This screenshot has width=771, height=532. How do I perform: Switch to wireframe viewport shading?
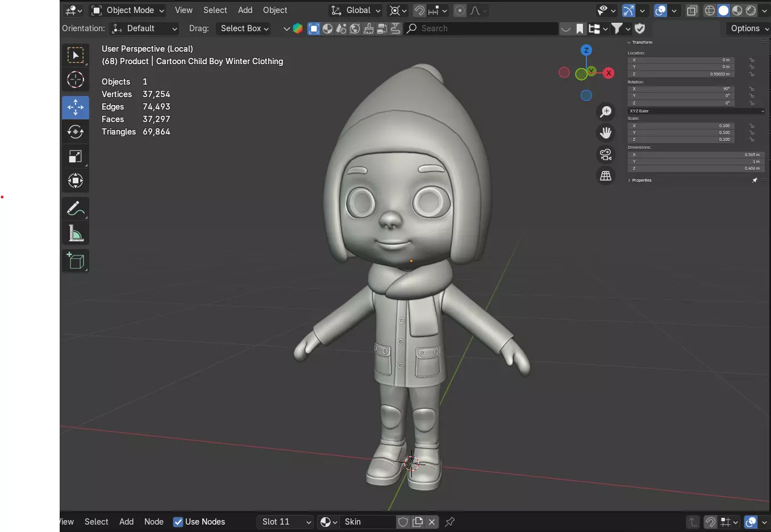(x=710, y=10)
